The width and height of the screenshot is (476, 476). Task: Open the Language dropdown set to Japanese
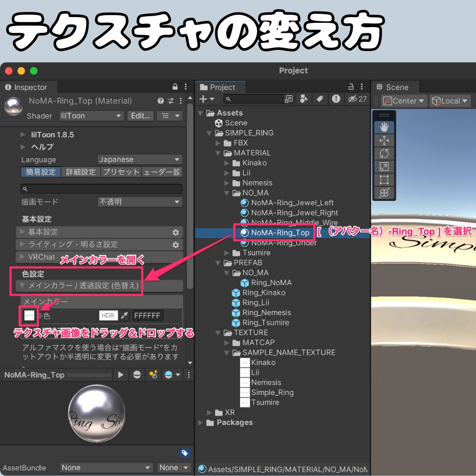pos(139,159)
